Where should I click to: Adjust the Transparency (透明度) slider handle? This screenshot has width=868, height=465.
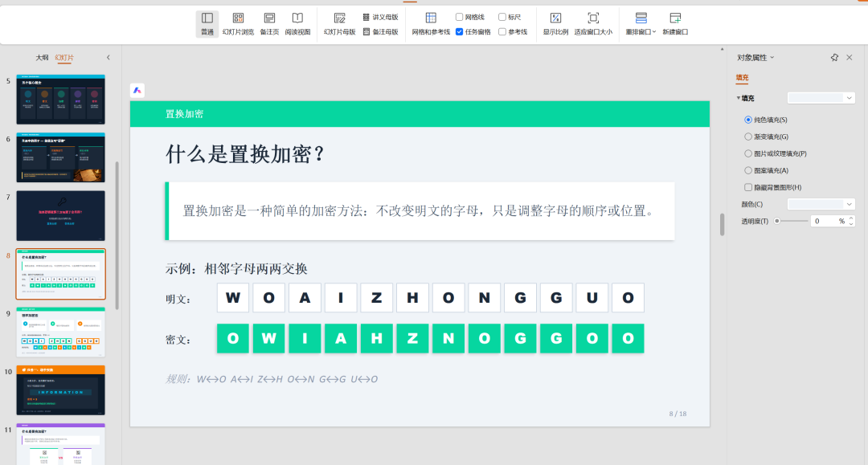tap(777, 221)
